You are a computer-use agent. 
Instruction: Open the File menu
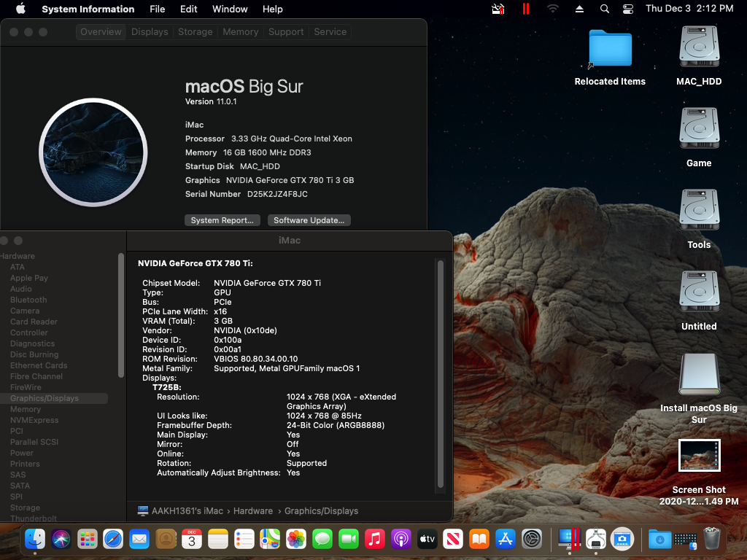(158, 9)
